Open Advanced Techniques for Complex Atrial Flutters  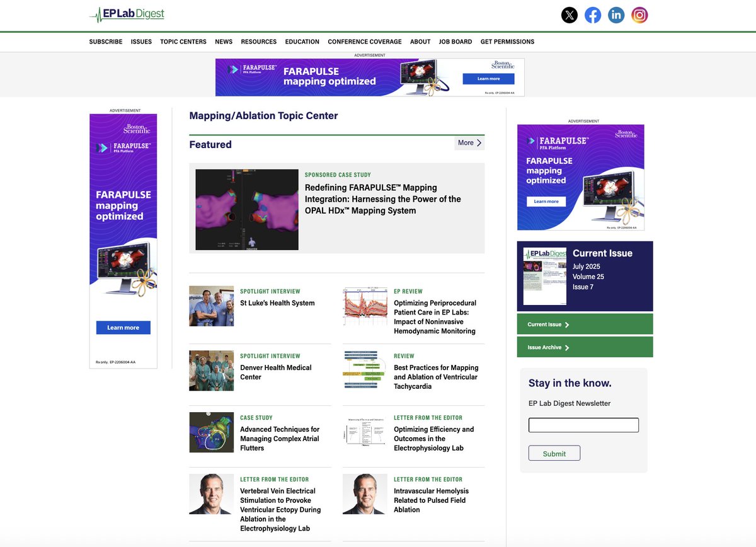click(x=280, y=439)
